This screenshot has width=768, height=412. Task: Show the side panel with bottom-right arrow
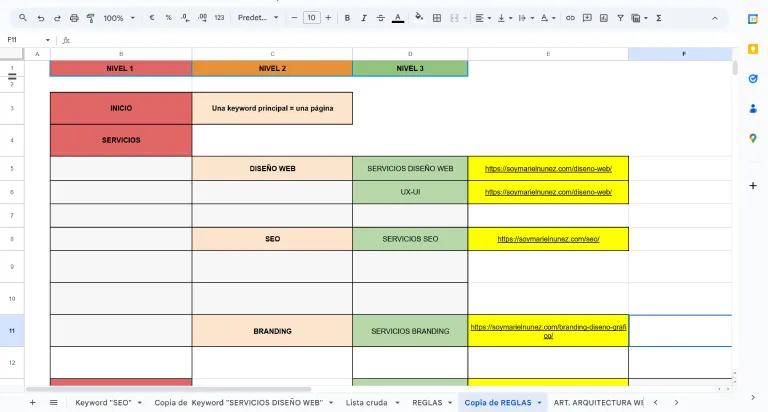coord(753,397)
